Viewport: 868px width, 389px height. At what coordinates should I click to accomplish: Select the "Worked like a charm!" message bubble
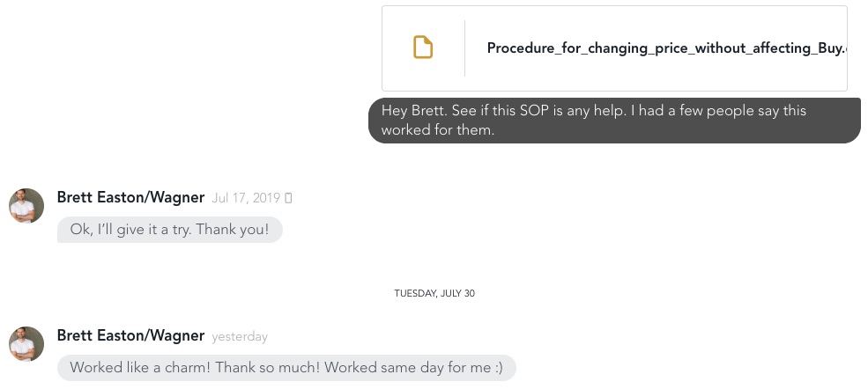pos(286,368)
